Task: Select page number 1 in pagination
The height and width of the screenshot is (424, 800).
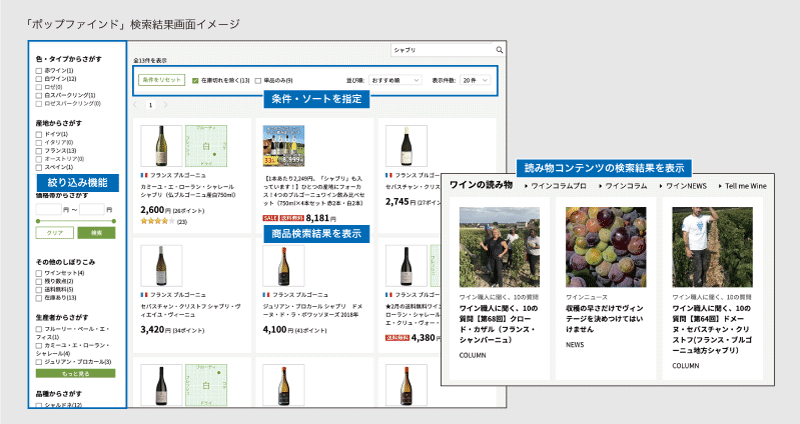Action: click(x=151, y=105)
